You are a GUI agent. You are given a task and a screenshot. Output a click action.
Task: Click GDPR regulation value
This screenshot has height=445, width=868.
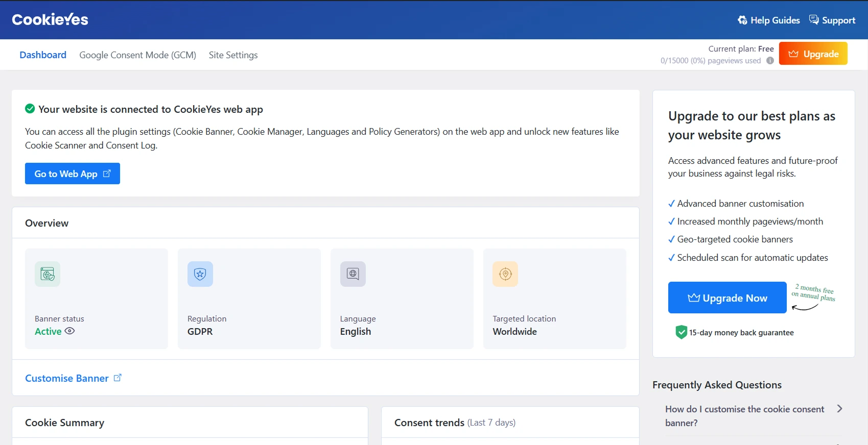200,331
